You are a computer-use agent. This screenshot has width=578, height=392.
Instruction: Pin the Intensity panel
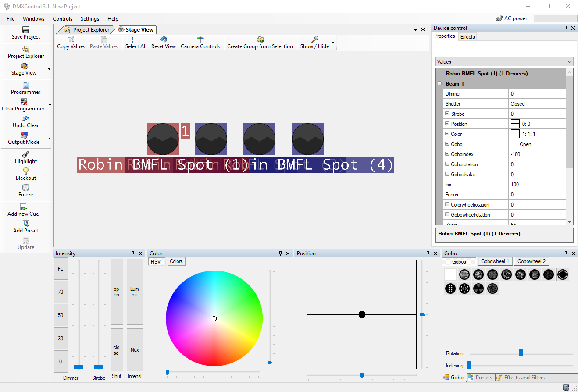(x=133, y=253)
